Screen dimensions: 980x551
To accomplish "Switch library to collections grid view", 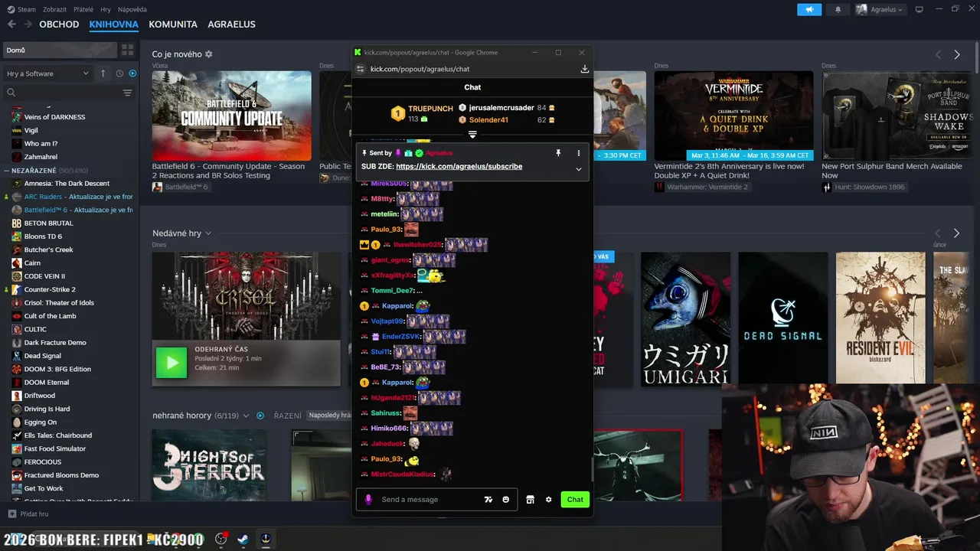I will pos(127,50).
